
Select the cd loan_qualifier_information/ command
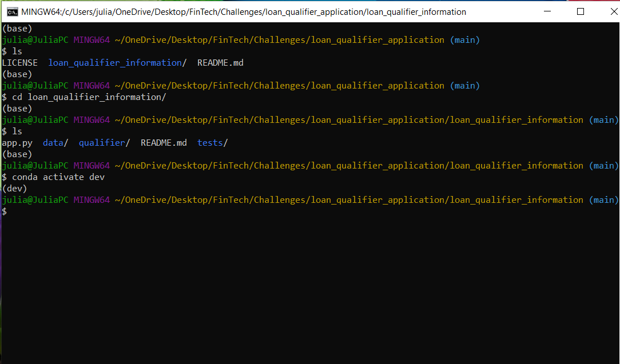click(89, 97)
